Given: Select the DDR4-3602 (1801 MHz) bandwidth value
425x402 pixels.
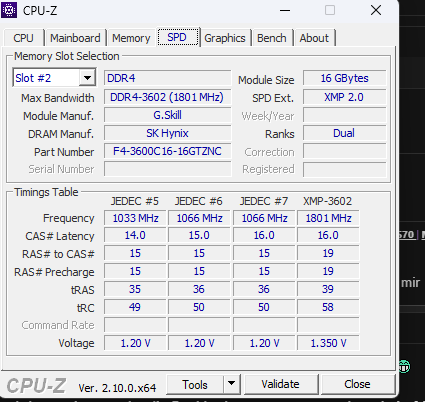Looking at the screenshot, I should pos(167,97).
